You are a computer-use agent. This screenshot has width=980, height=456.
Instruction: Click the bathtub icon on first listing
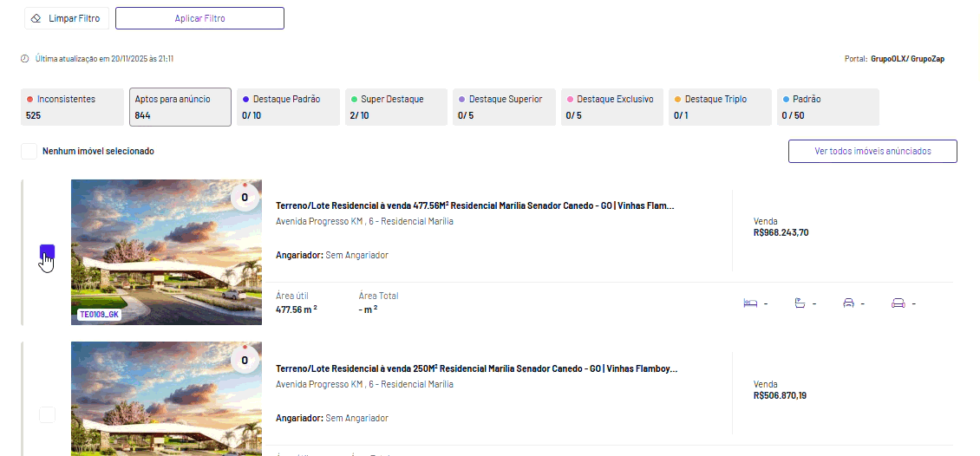pos(800,303)
